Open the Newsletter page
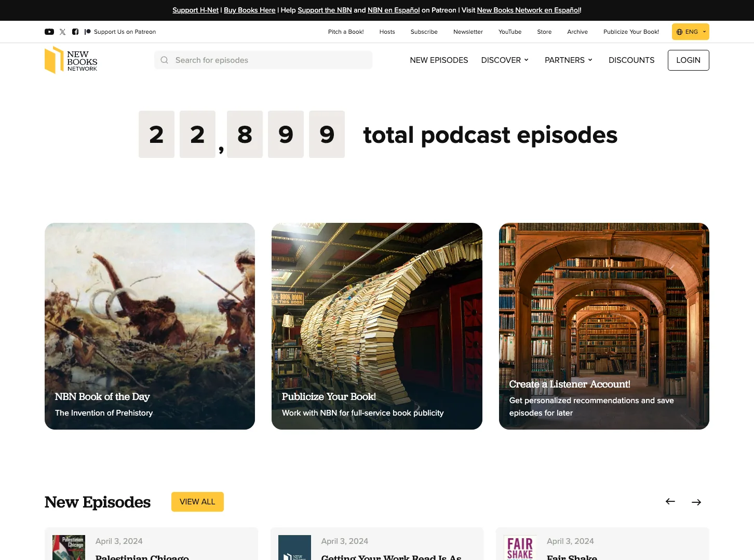The width and height of the screenshot is (754, 560). click(468, 32)
